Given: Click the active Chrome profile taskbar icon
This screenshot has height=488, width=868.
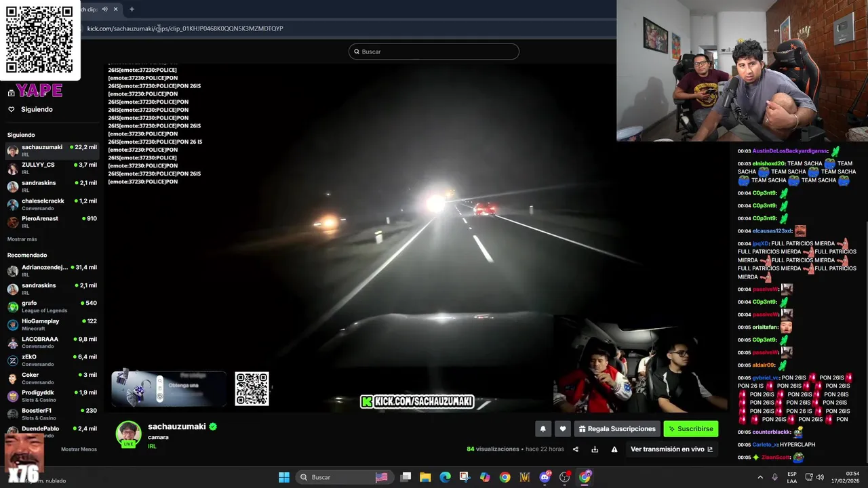Looking at the screenshot, I should (x=585, y=477).
